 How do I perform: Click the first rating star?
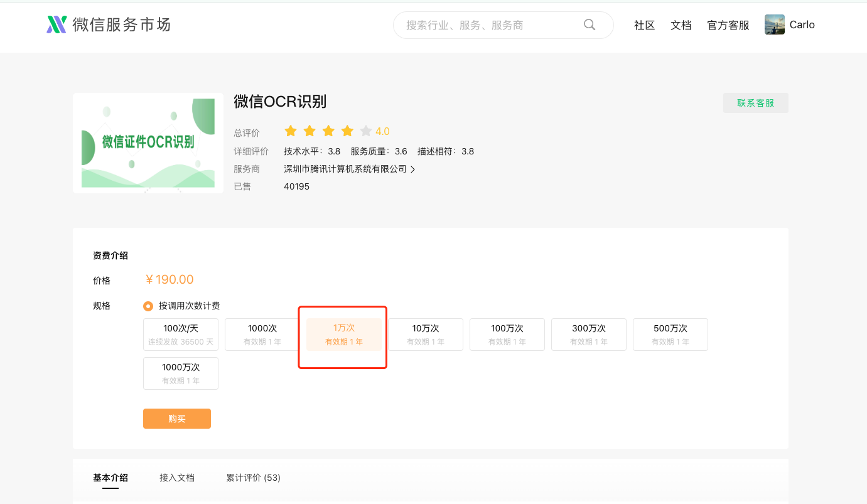[291, 131]
